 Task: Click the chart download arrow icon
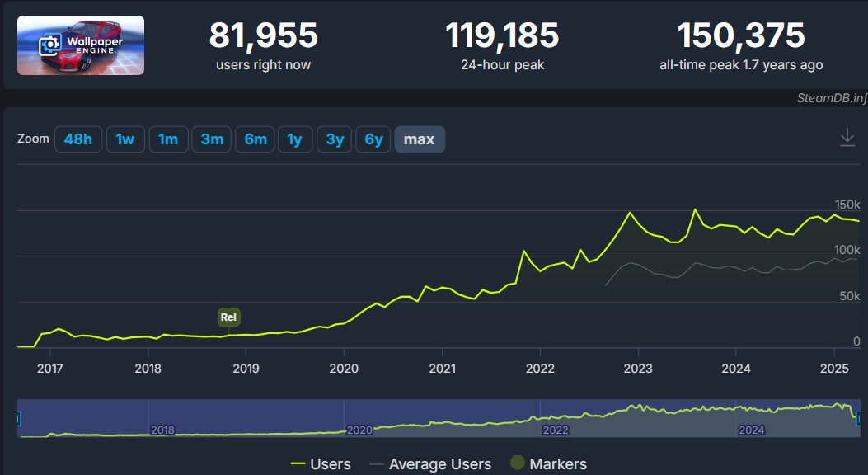pyautogui.click(x=847, y=137)
